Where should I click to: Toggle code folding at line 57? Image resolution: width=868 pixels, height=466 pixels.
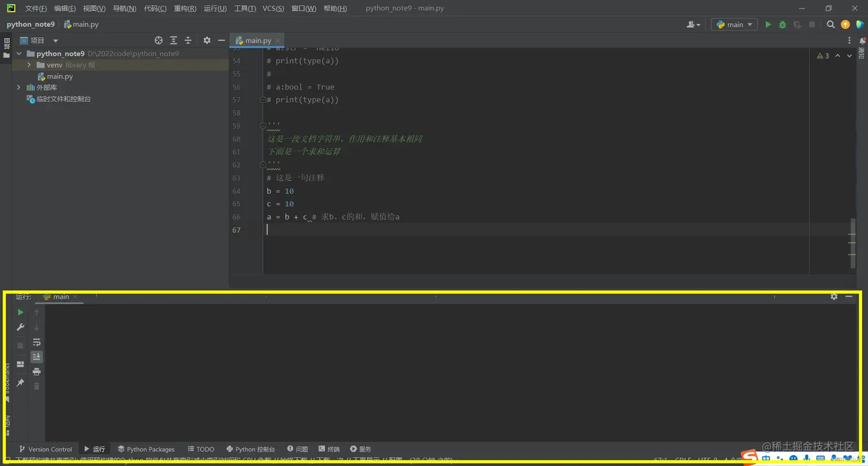pyautogui.click(x=263, y=100)
